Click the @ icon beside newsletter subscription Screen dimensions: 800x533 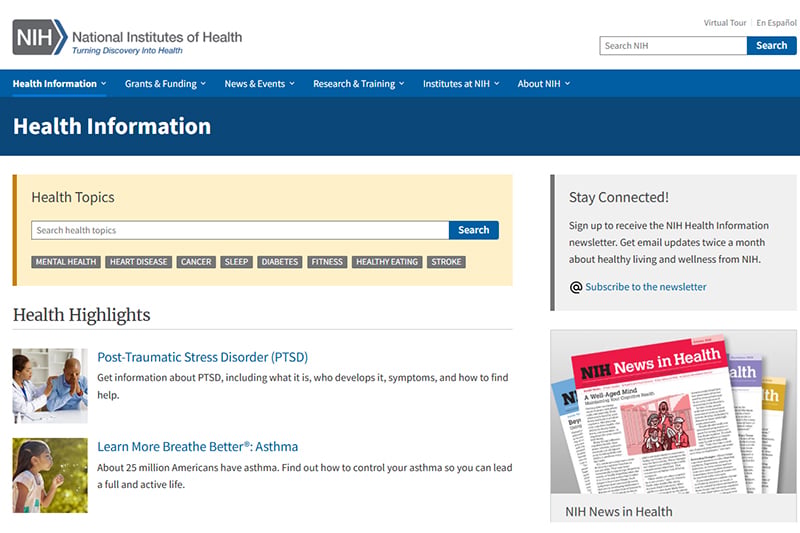576,287
